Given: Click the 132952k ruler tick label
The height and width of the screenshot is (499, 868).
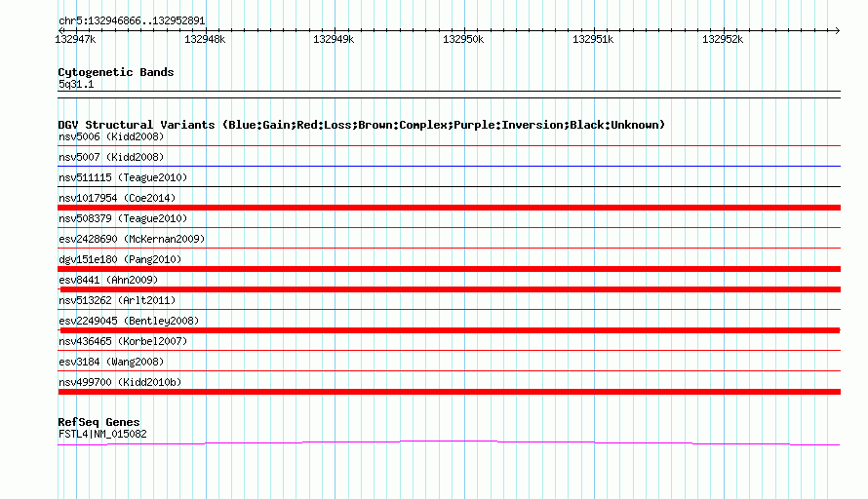Looking at the screenshot, I should pyautogui.click(x=723, y=39).
